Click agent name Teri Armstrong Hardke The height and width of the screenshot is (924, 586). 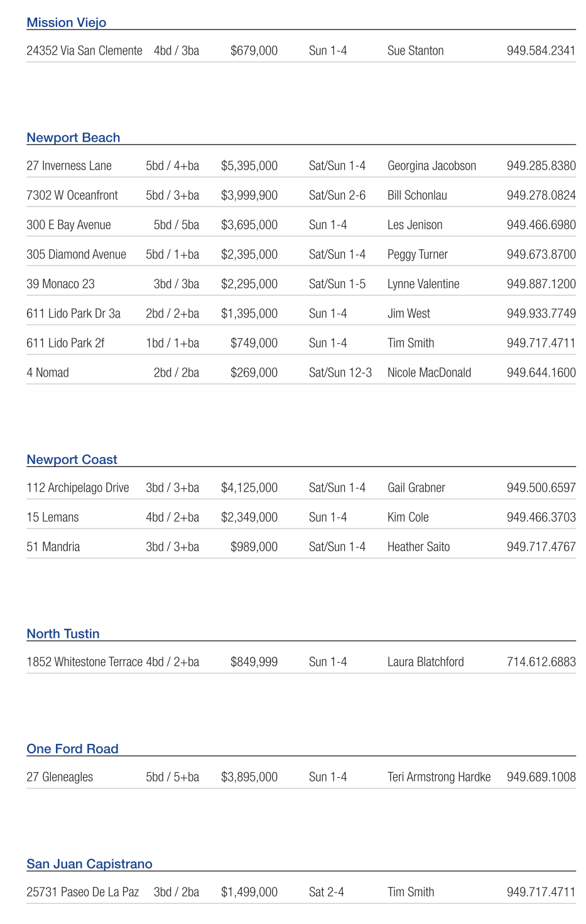439,777
